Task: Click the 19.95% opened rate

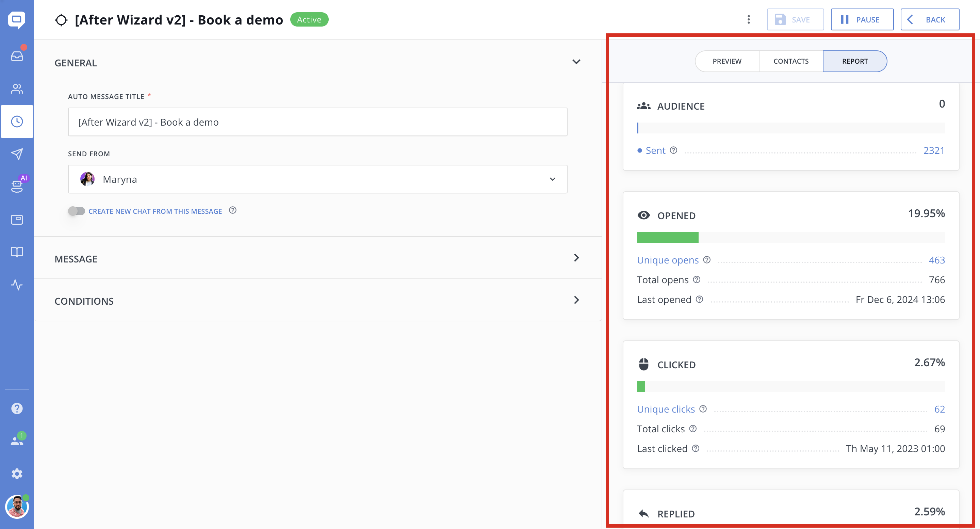Action: pos(926,213)
